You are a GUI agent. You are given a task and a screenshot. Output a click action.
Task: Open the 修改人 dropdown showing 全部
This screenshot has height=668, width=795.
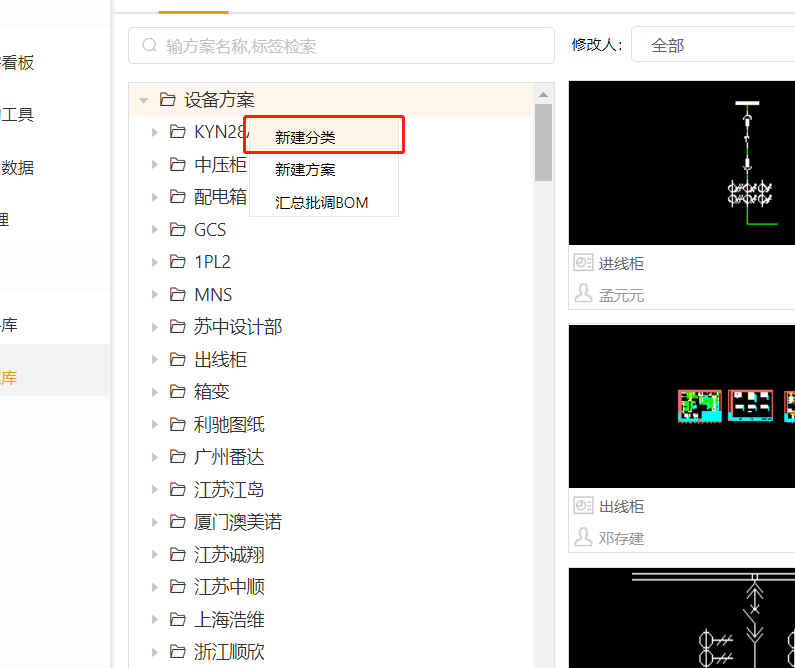point(713,45)
